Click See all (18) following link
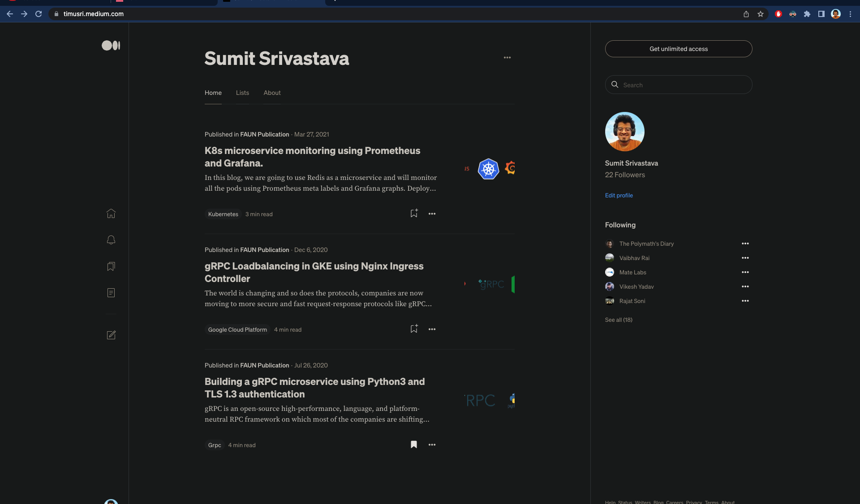The width and height of the screenshot is (860, 504). click(619, 320)
